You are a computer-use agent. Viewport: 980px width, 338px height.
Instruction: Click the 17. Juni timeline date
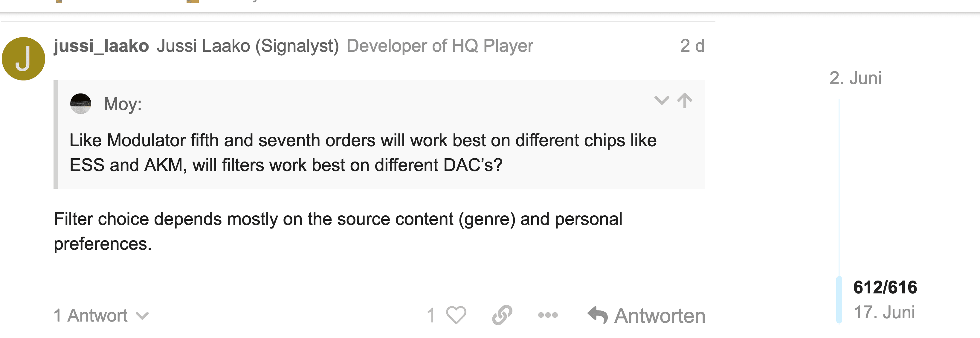[884, 312]
